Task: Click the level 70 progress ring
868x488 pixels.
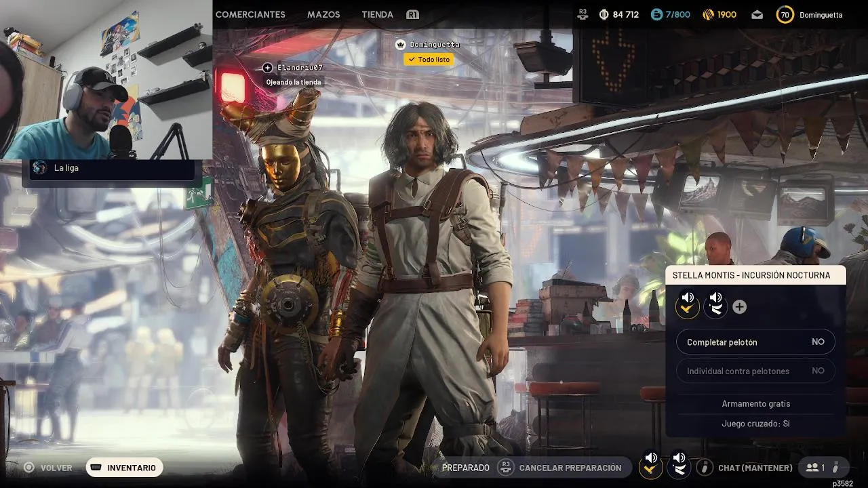Action: pos(785,14)
